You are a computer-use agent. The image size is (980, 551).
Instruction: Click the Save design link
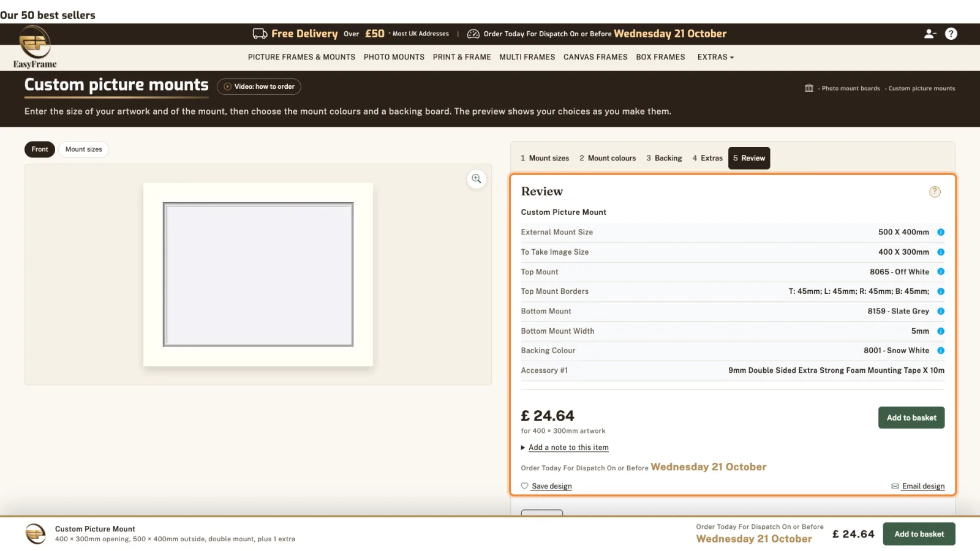click(552, 486)
